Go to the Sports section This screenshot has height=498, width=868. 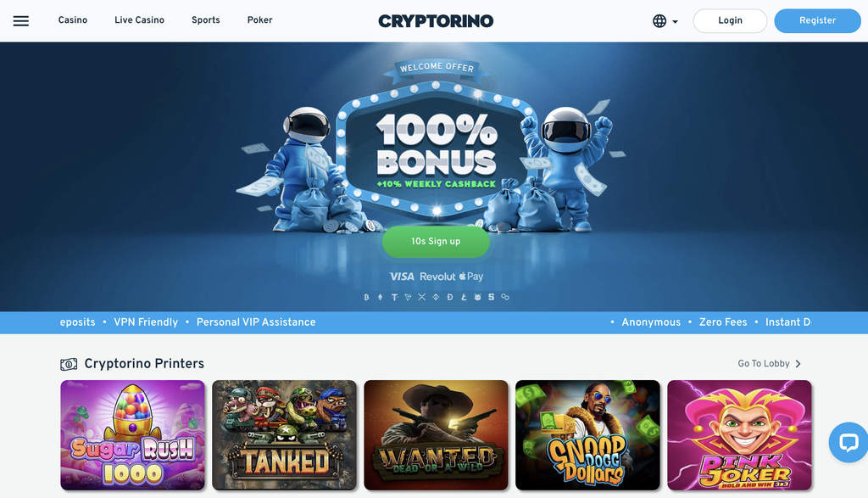(206, 20)
